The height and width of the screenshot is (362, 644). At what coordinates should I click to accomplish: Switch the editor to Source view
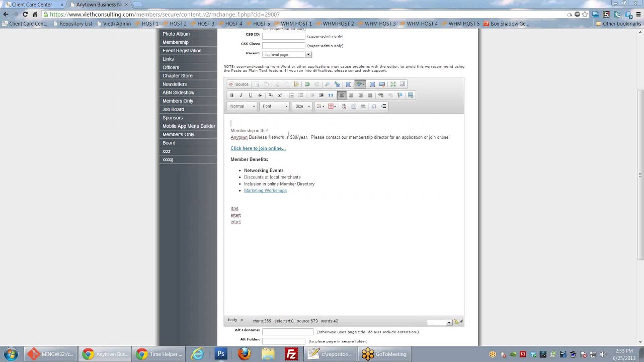(x=239, y=84)
